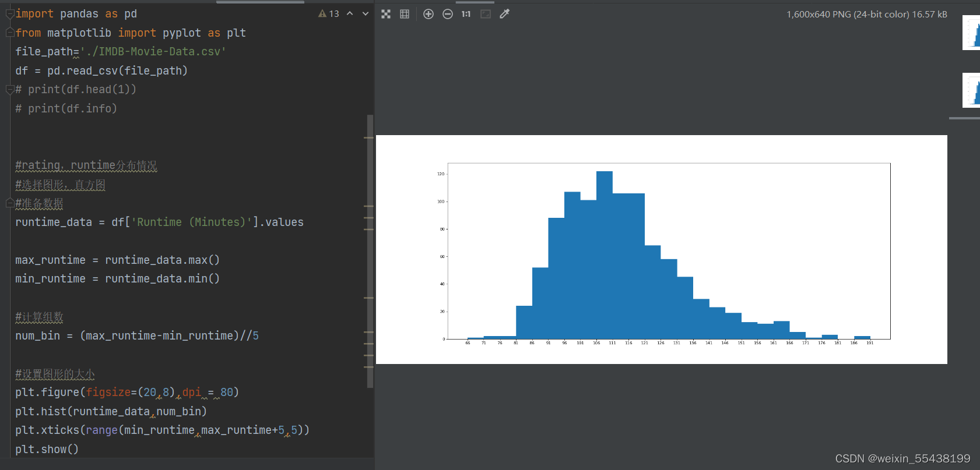The width and height of the screenshot is (980, 470).
Task: Click 'from matplotlib import pyplot as plt' text
Action: point(131,33)
